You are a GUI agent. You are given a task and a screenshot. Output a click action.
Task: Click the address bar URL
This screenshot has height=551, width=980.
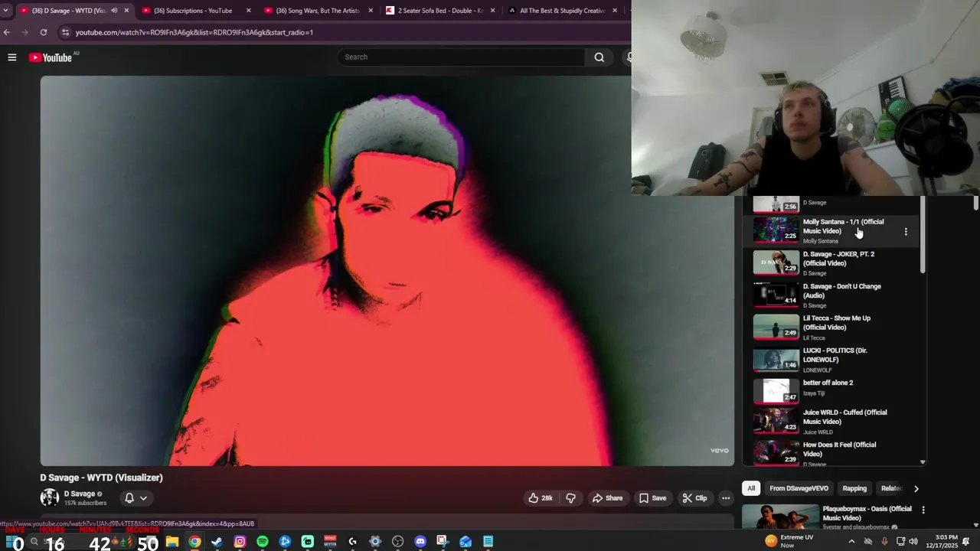point(194,32)
